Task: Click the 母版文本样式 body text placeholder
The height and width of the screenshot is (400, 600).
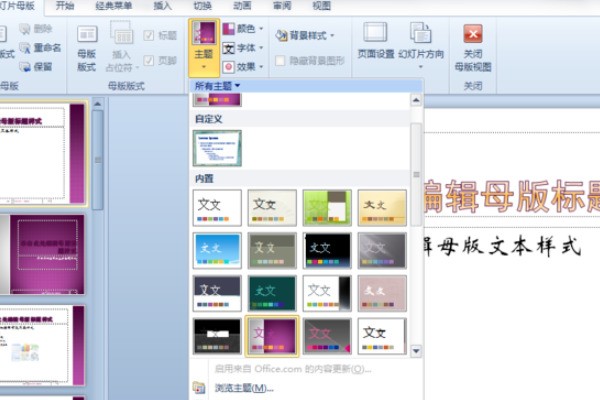Action: click(502, 245)
